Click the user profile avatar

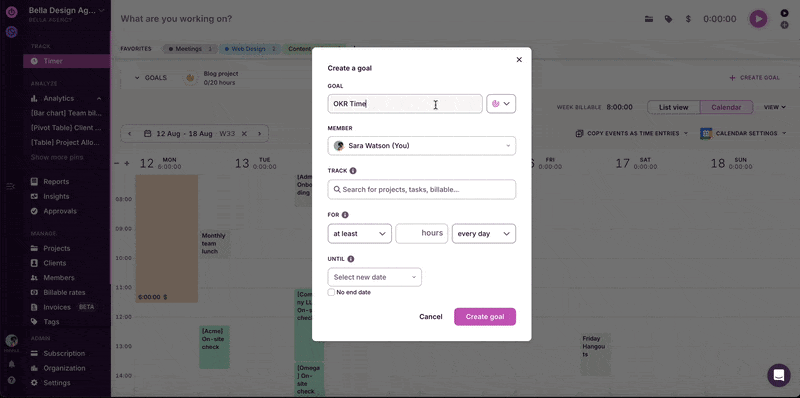click(x=11, y=341)
